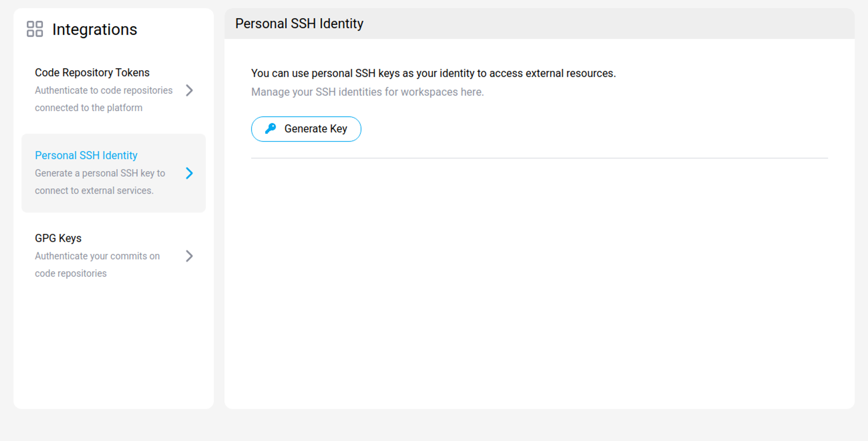Click the blue chevron on Personal SSH Identity card
This screenshot has width=868, height=441.
tap(190, 173)
